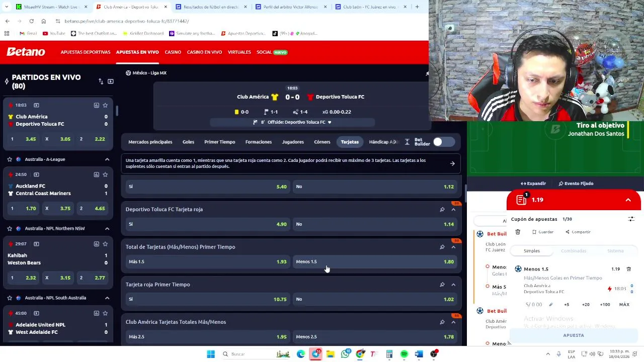Switch bet slip to Sistema tab
The width and height of the screenshot is (644, 362).
point(615,251)
